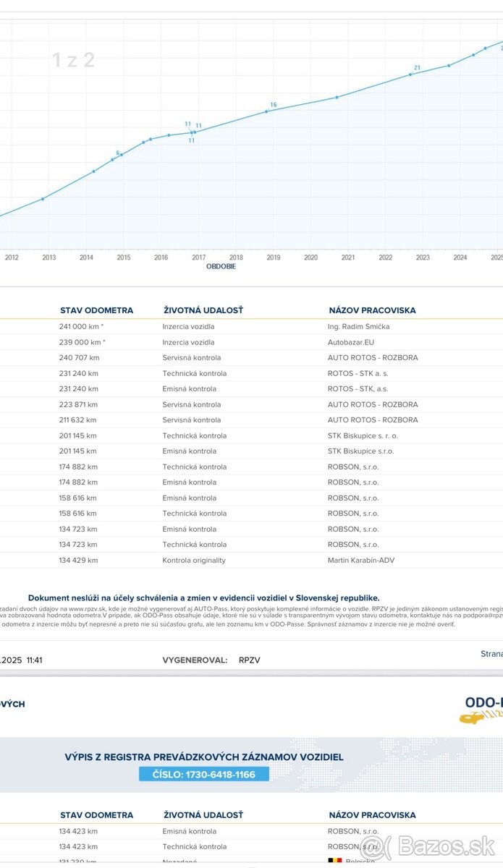Click the STK Biskupice s. r. o. entry
503x868 pixels.
tap(363, 435)
